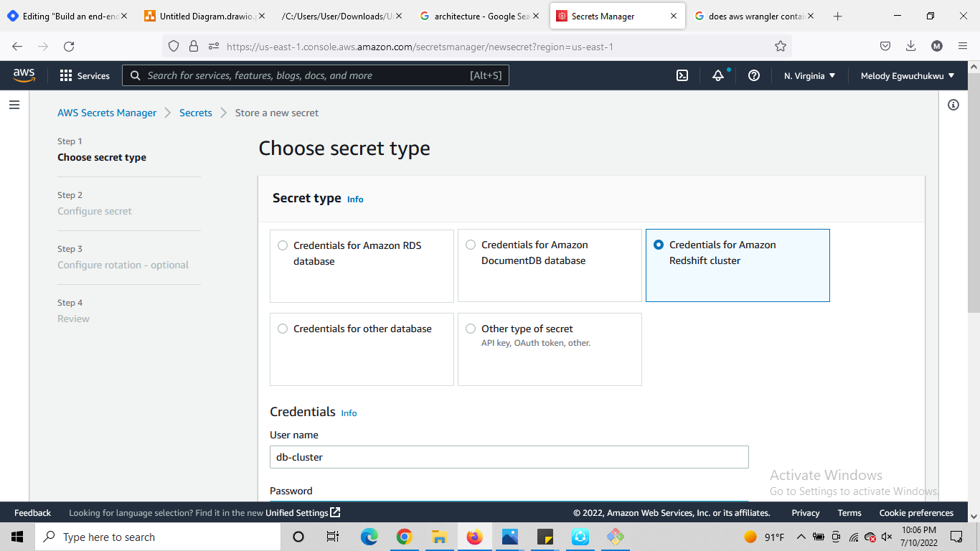The image size is (980, 551).
Task: Click the AWS services search box
Action: click(316, 75)
